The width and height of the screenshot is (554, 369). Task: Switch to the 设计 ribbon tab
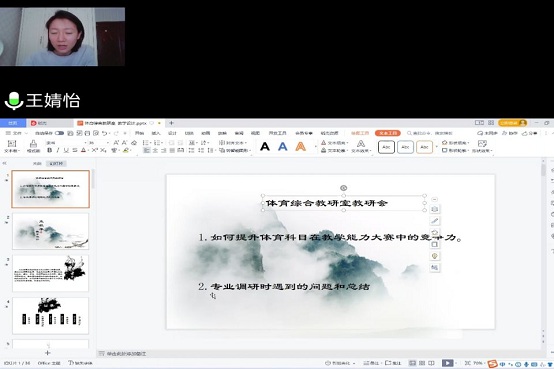172,133
